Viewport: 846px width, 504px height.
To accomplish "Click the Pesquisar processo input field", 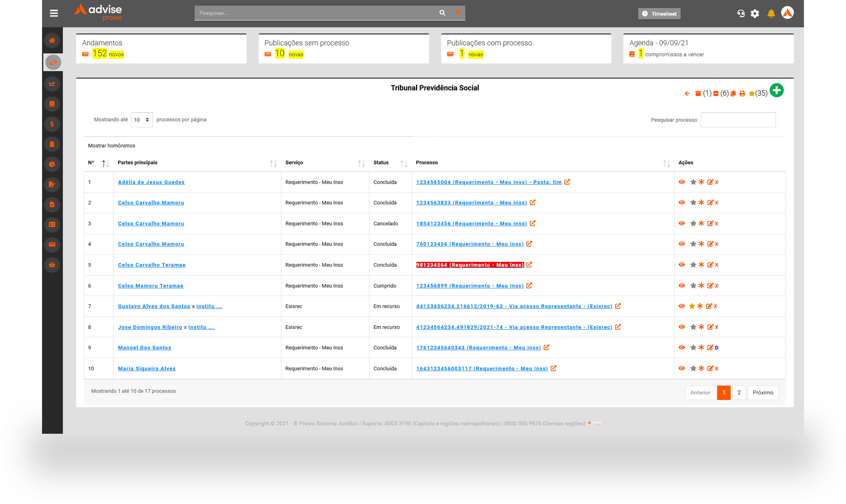I will coord(738,120).
